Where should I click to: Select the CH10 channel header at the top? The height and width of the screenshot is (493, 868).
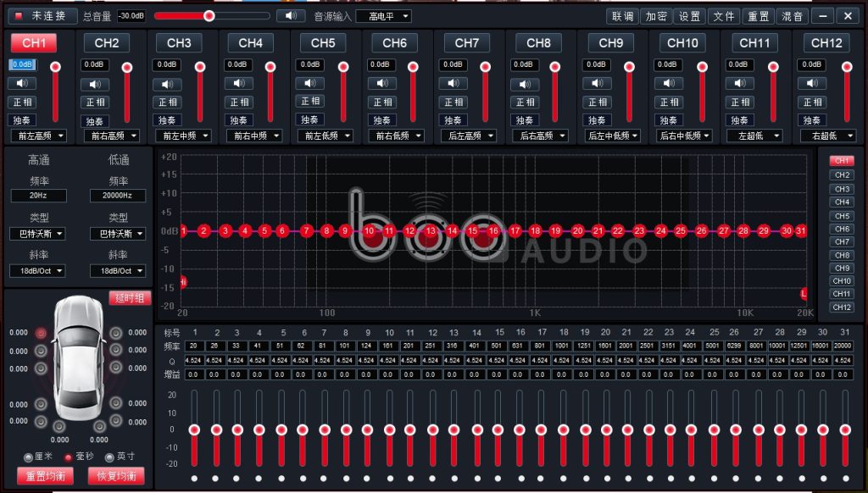click(x=682, y=43)
